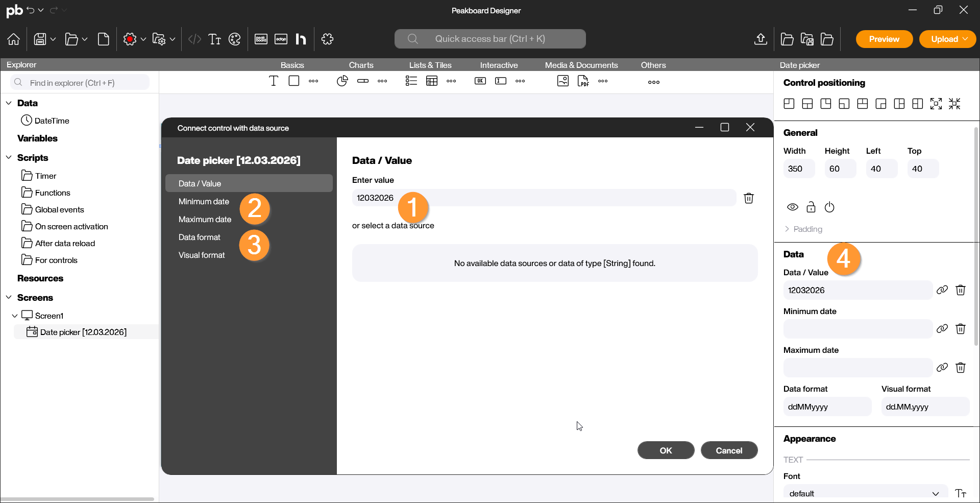Click the home icon in toolbar
Viewport: 980px width, 503px height.
click(14, 39)
